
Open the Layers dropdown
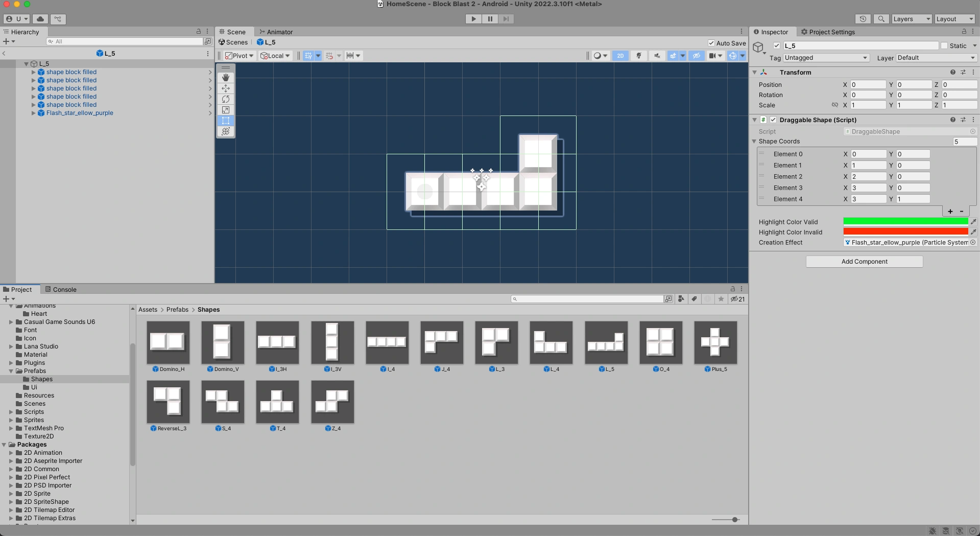[x=912, y=19]
